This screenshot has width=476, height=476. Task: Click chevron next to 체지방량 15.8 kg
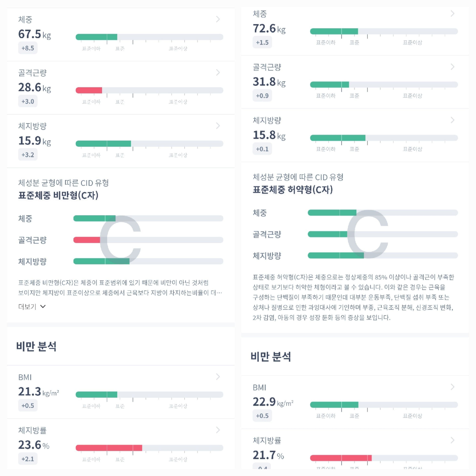452,120
